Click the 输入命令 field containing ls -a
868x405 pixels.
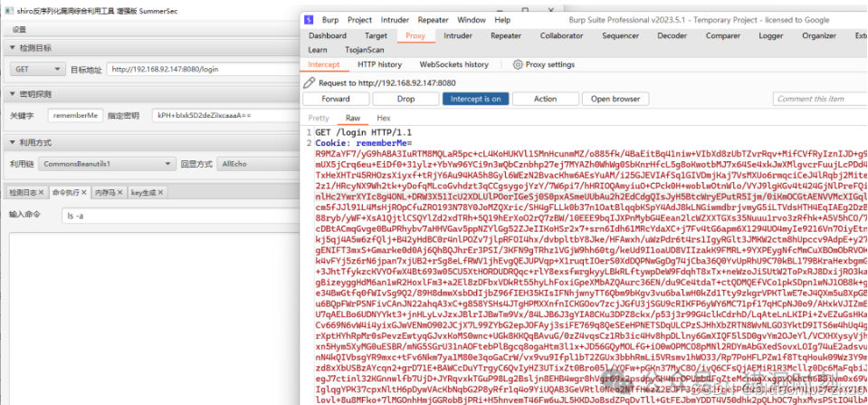[181, 215]
